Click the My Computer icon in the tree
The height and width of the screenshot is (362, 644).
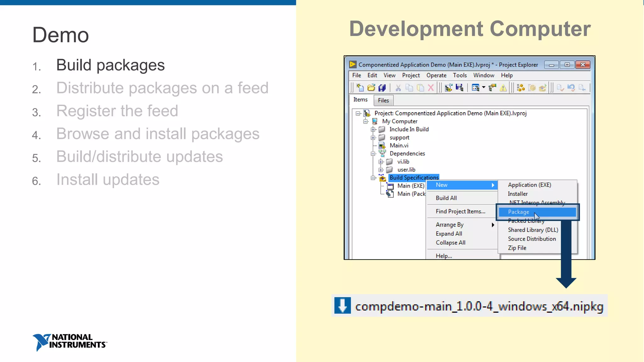(375, 121)
